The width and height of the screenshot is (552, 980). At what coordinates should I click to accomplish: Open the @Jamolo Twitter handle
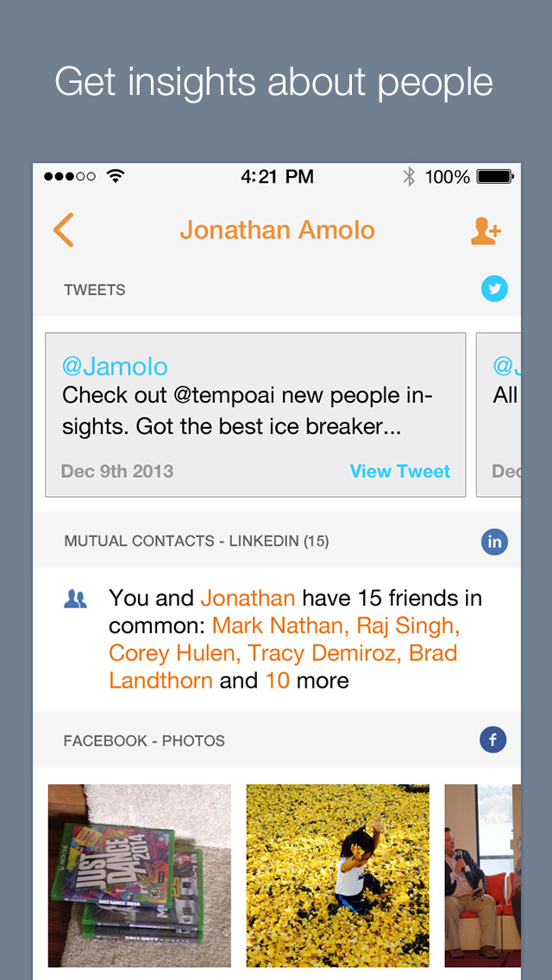pyautogui.click(x=115, y=367)
